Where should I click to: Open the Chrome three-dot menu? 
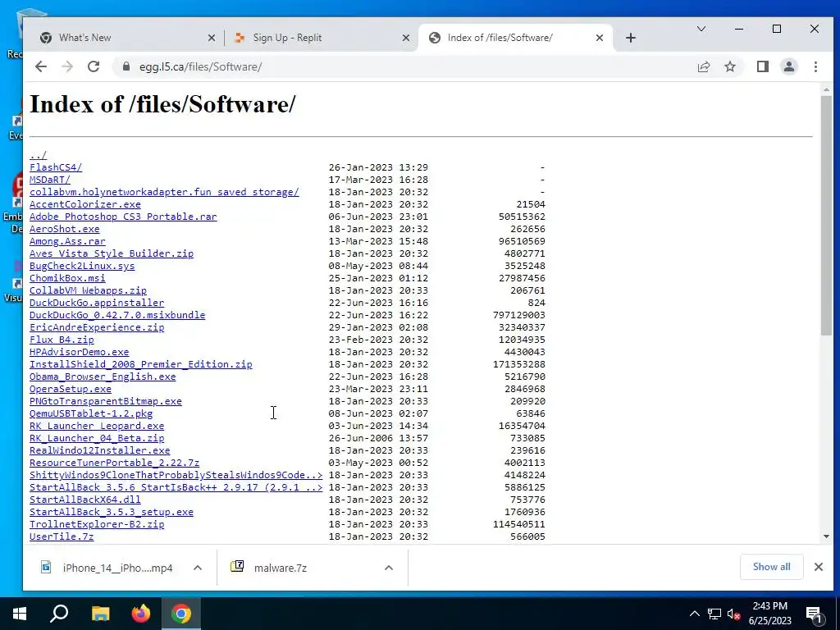pyautogui.click(x=815, y=67)
